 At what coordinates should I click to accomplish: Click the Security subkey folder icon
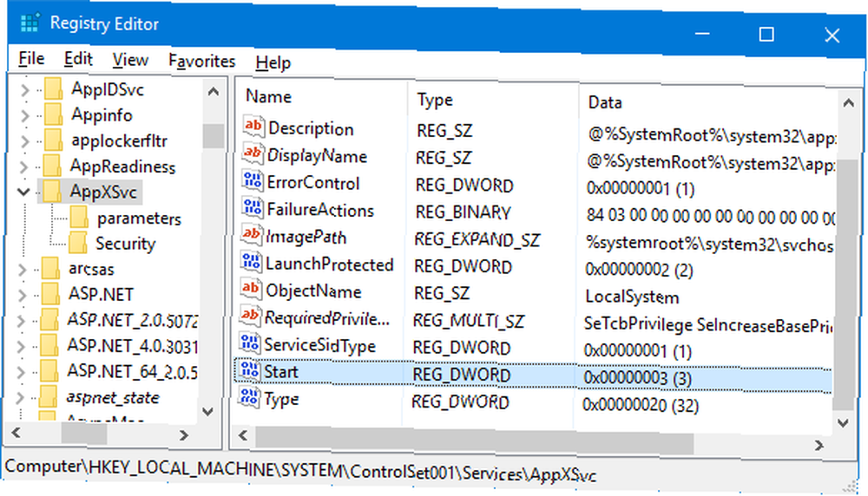tap(78, 243)
